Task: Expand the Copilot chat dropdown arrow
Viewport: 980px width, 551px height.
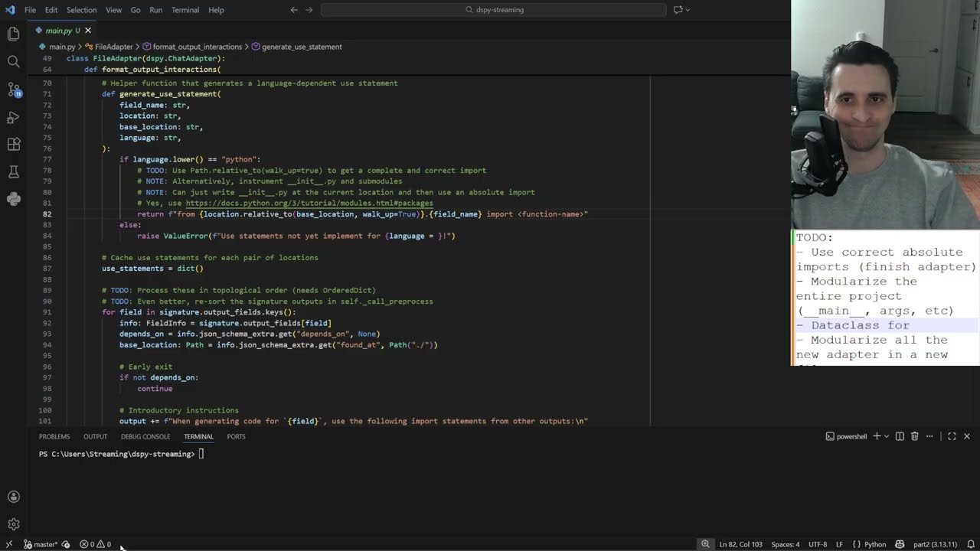Action: coord(688,10)
